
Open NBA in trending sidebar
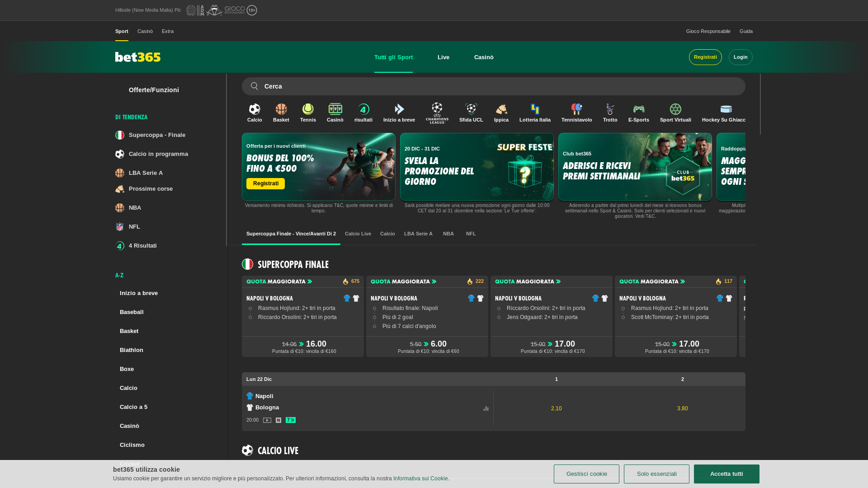[128, 208]
